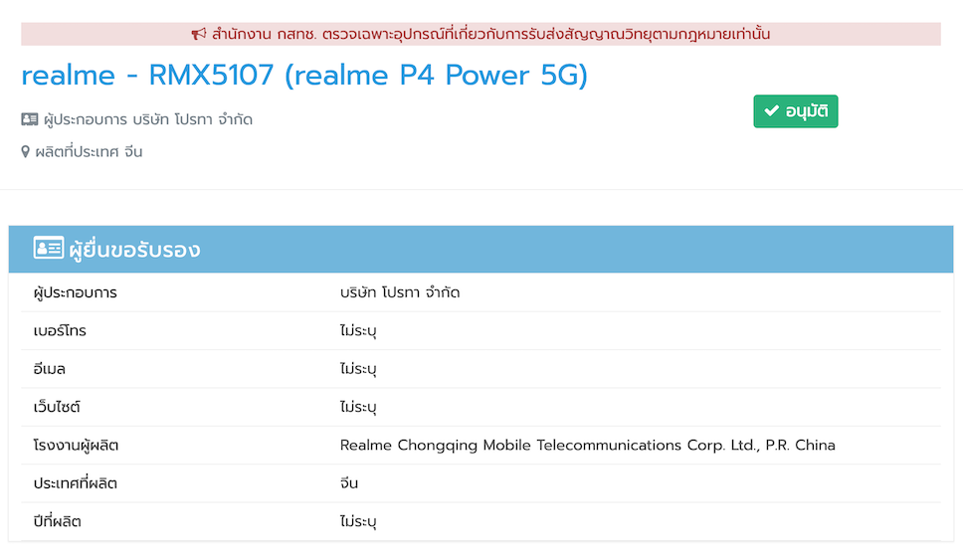Click the ประเทศที่ผลิต row label

(x=76, y=483)
